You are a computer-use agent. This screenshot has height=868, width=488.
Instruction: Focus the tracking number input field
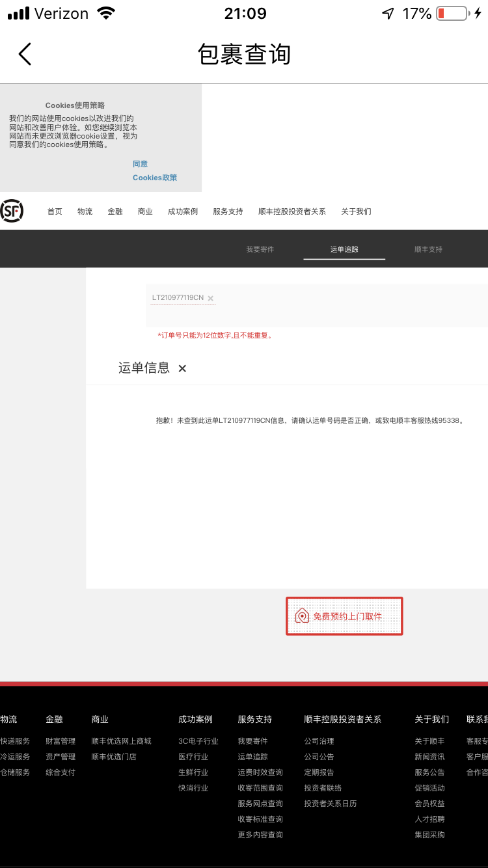317,305
